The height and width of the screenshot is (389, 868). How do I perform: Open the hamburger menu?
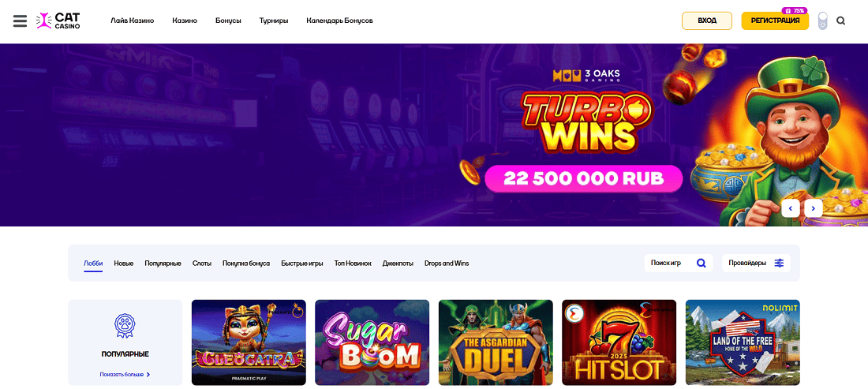tap(20, 21)
